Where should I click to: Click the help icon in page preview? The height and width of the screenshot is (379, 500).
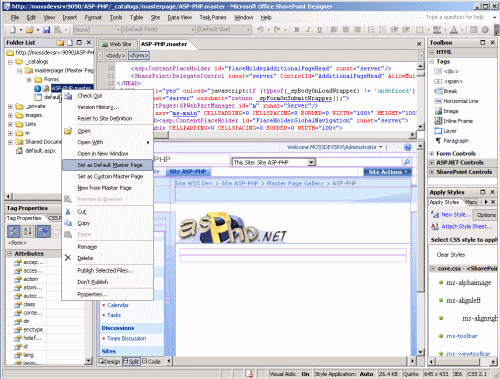[x=408, y=147]
